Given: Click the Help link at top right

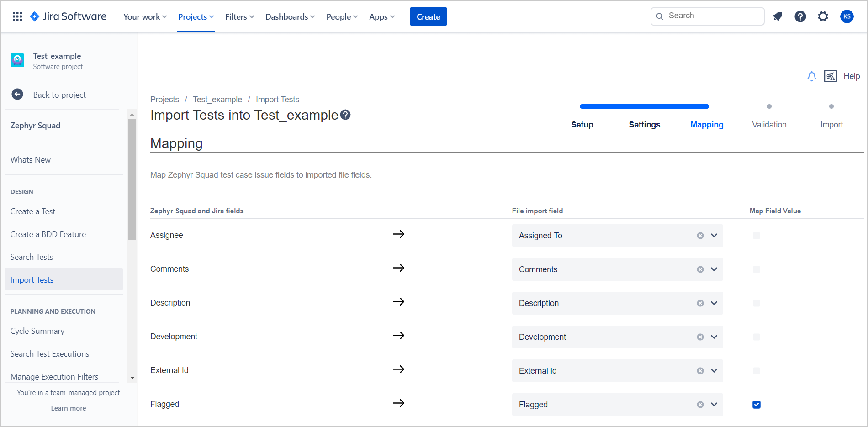Looking at the screenshot, I should (852, 76).
